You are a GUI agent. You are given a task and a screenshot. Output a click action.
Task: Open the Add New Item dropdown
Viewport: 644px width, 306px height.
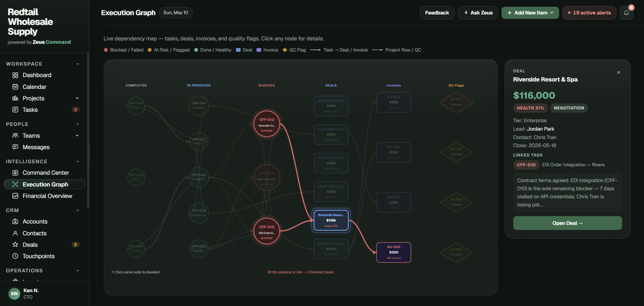coord(530,13)
